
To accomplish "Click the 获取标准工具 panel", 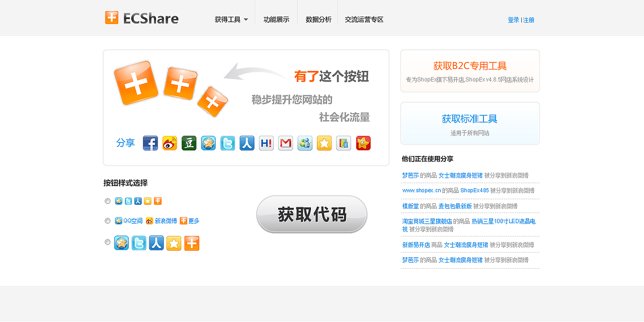I will point(470,123).
